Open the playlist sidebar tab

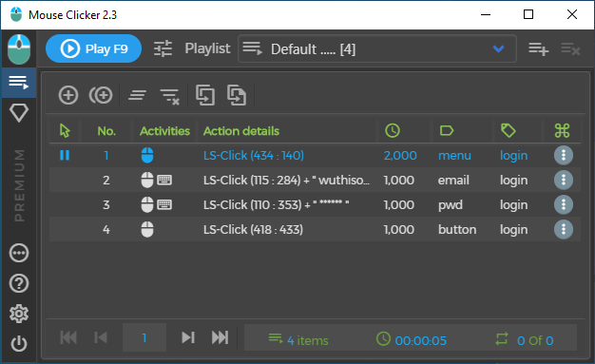pyautogui.click(x=19, y=83)
